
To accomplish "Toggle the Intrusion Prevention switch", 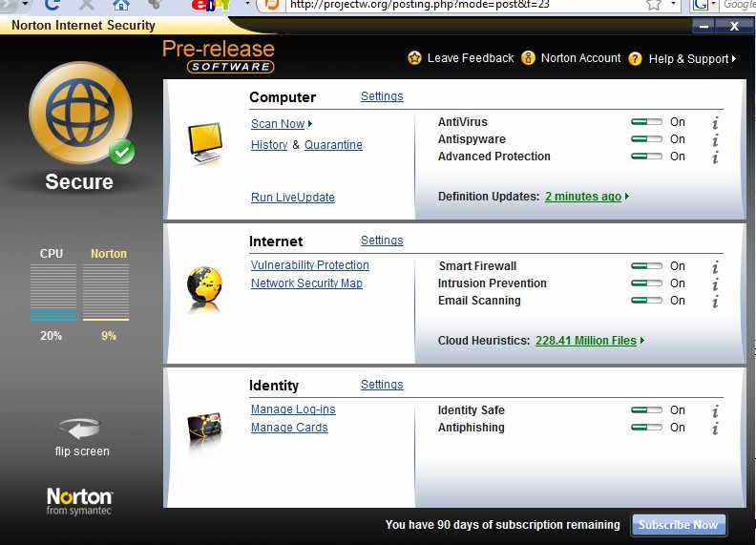I will [646, 283].
